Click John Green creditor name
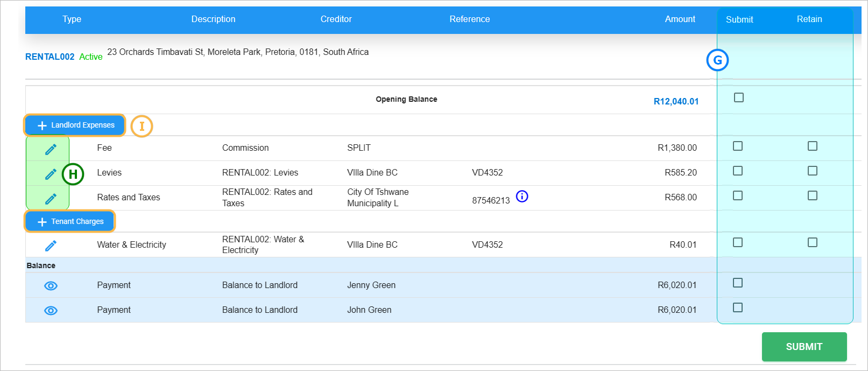Viewport: 868px width, 371px height. (x=369, y=310)
